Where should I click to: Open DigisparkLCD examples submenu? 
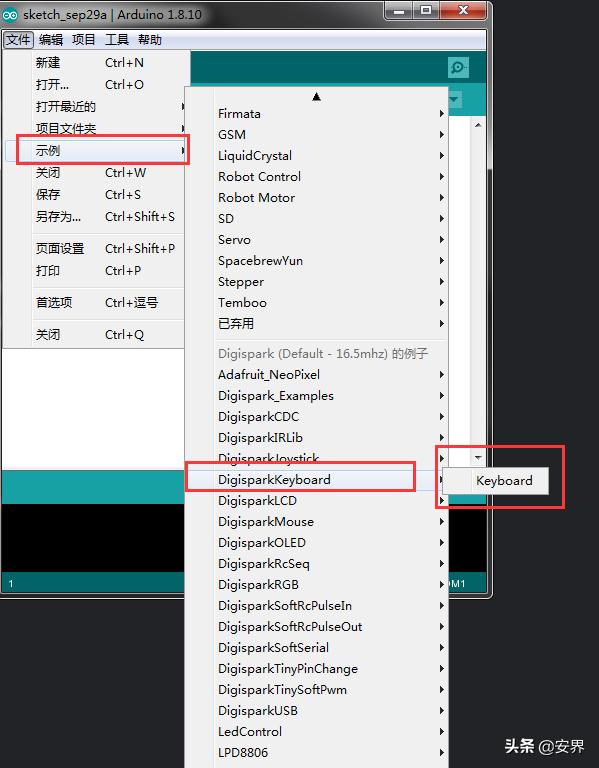(x=316, y=501)
